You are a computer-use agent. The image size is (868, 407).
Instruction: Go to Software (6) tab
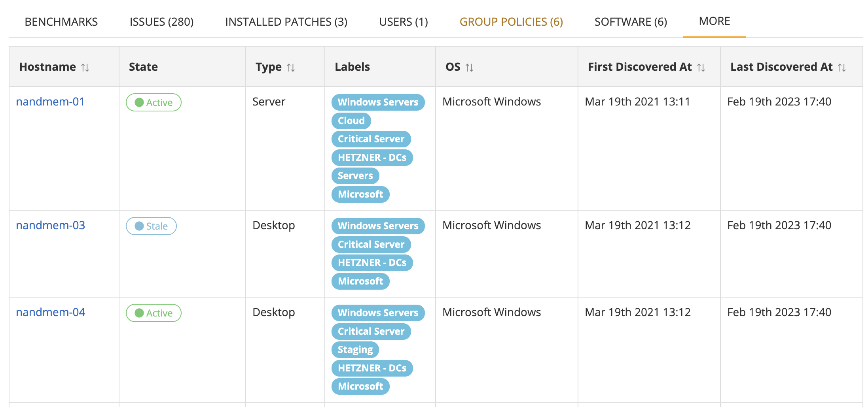click(630, 22)
